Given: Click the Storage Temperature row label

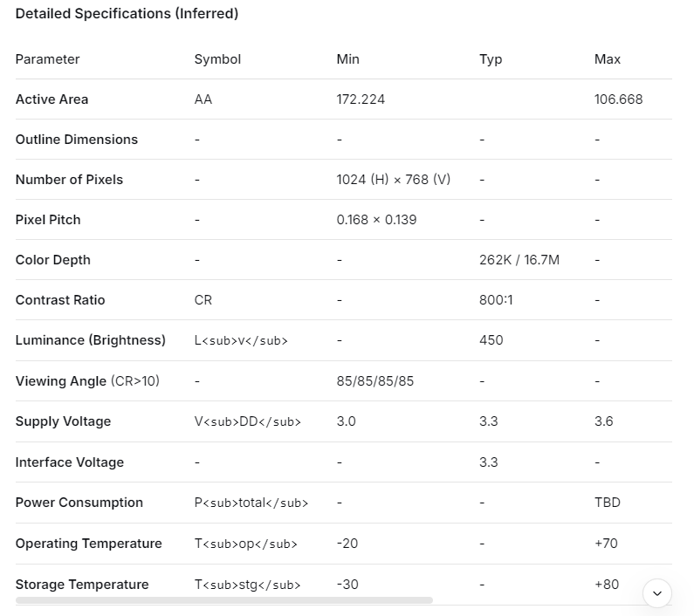Looking at the screenshot, I should pyautogui.click(x=82, y=585).
